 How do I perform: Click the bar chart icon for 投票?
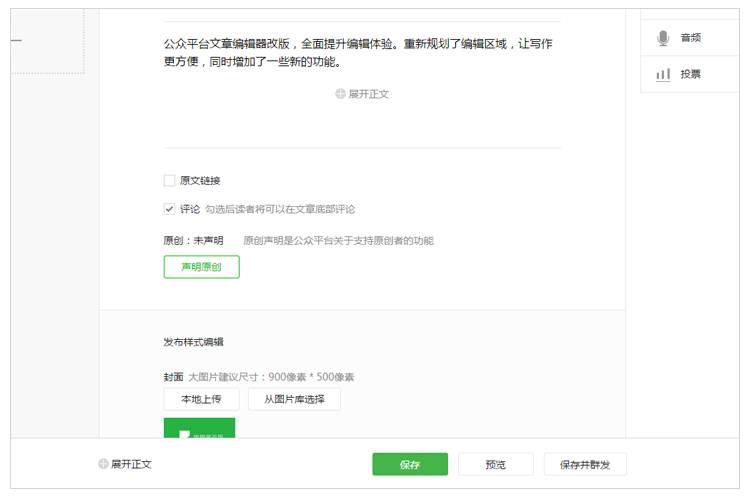click(663, 74)
